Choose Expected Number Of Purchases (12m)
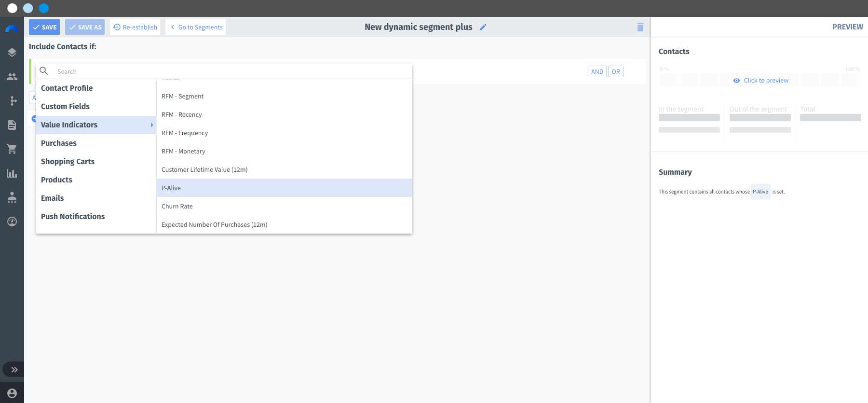The width and height of the screenshot is (868, 403). (x=285, y=225)
